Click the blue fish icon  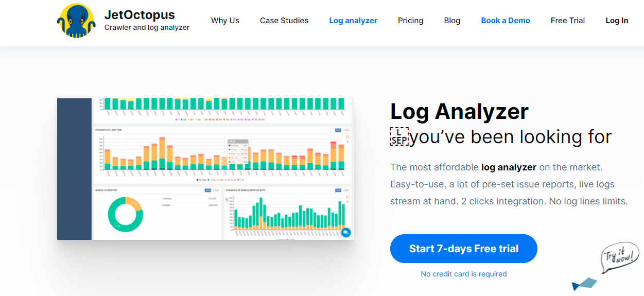(x=584, y=284)
